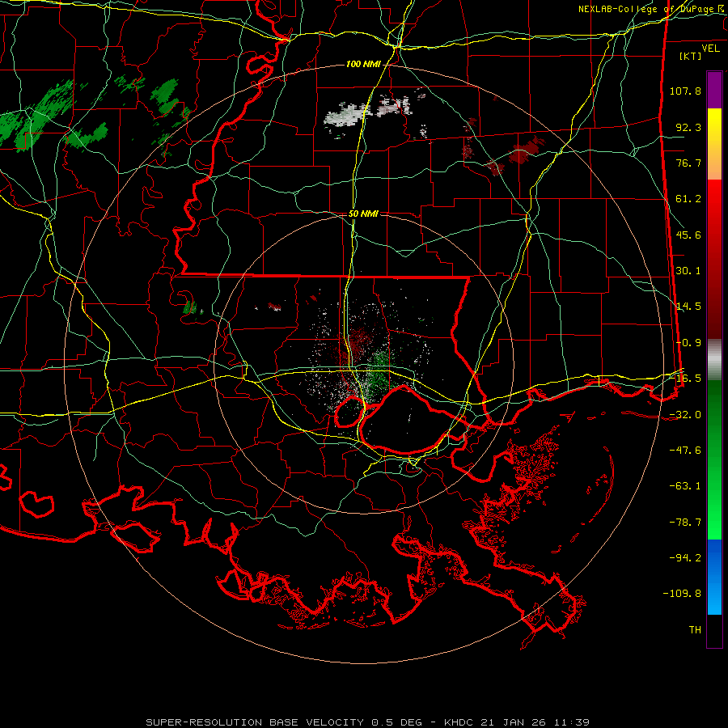Click the VEL legend title
Image resolution: width=728 pixels, height=728 pixels.
click(x=710, y=49)
